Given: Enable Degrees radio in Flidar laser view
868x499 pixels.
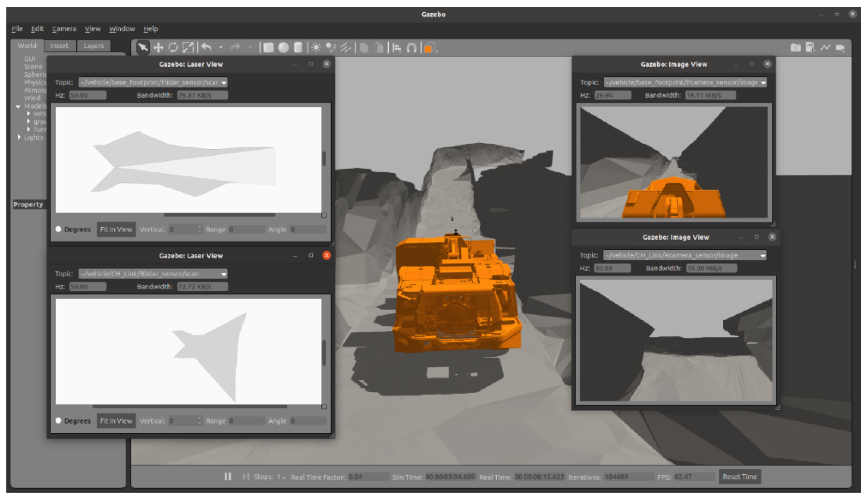Looking at the screenshot, I should 58,229.
